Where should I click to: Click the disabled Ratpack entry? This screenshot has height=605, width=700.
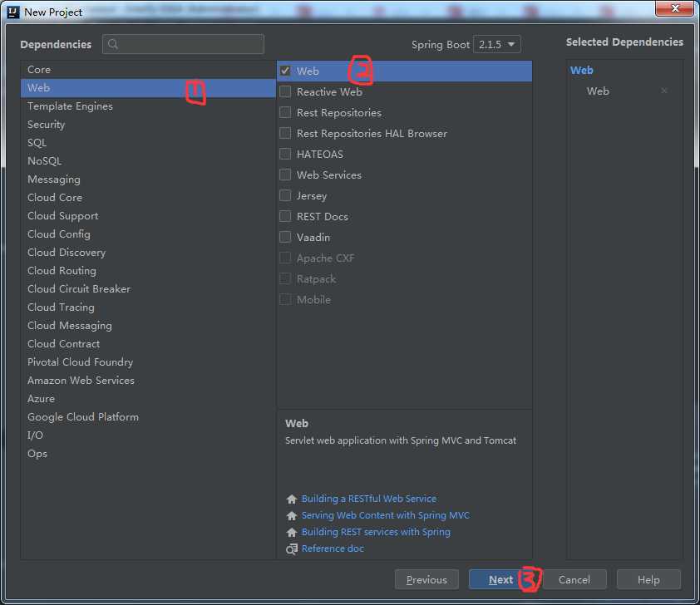click(405, 279)
